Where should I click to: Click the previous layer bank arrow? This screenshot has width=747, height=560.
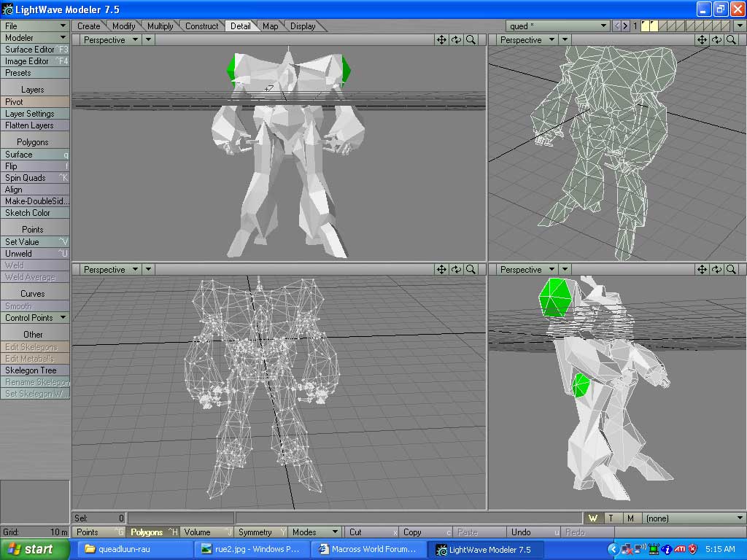[616, 26]
